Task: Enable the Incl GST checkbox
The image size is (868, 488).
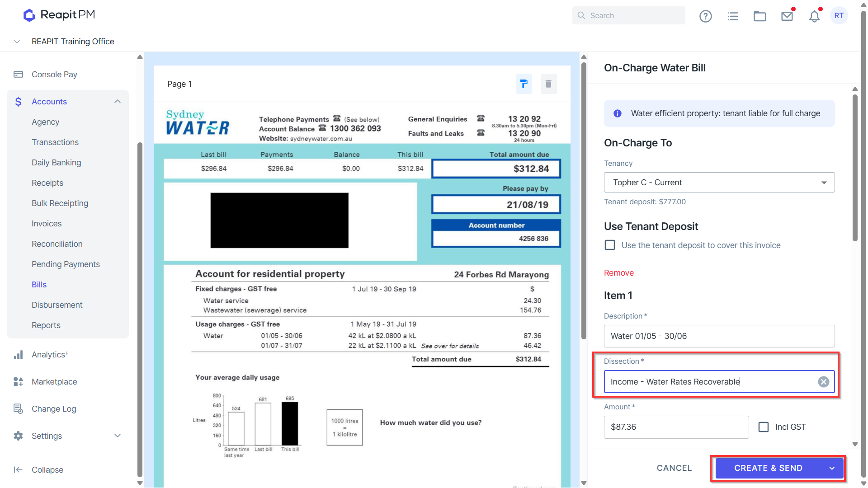Action: 764,427
